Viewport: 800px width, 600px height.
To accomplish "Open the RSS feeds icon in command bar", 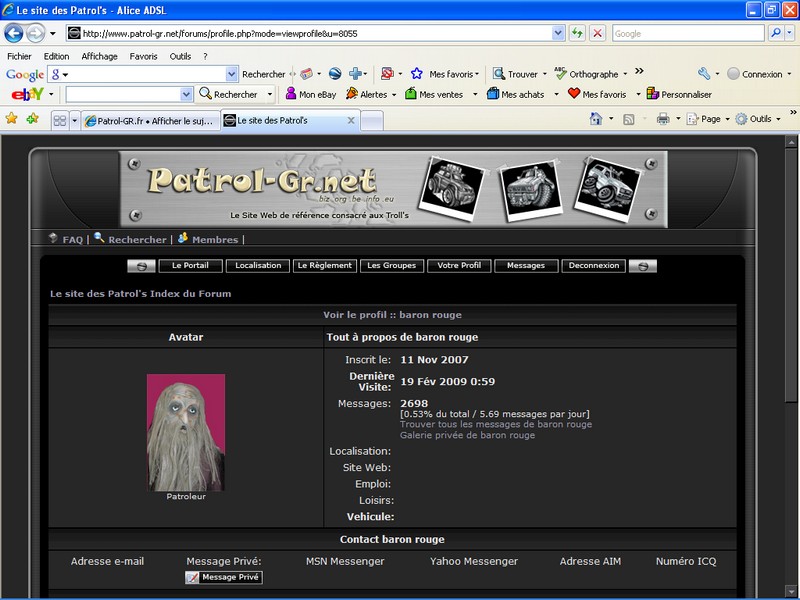I will pos(629,119).
